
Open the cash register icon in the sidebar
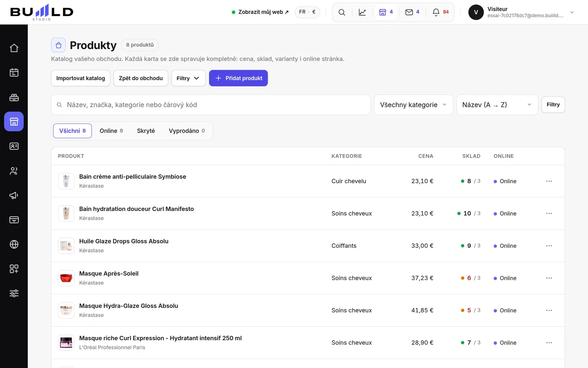(14, 97)
